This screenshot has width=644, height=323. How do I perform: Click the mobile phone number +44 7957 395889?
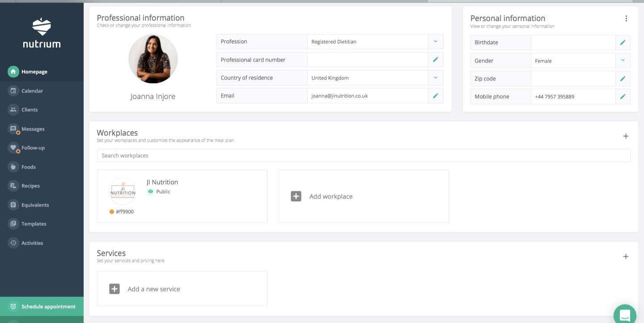[x=555, y=97]
